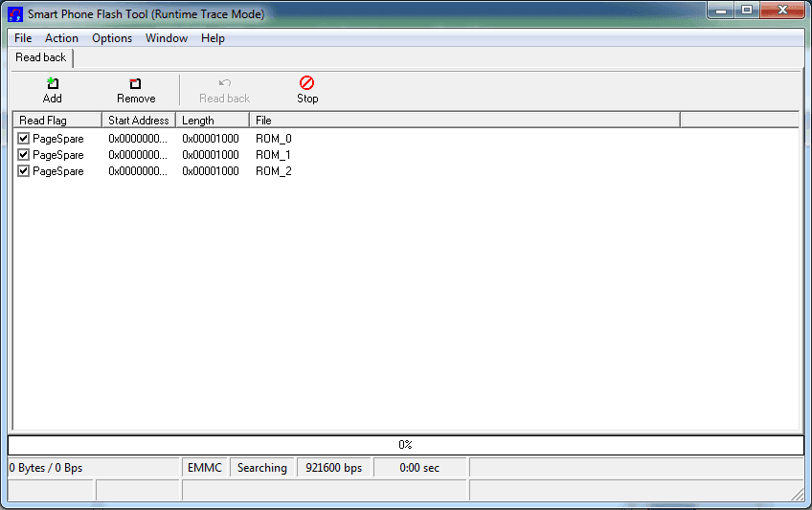The width and height of the screenshot is (812, 510).
Task: Select the ROM_1 file name
Action: [x=273, y=155]
